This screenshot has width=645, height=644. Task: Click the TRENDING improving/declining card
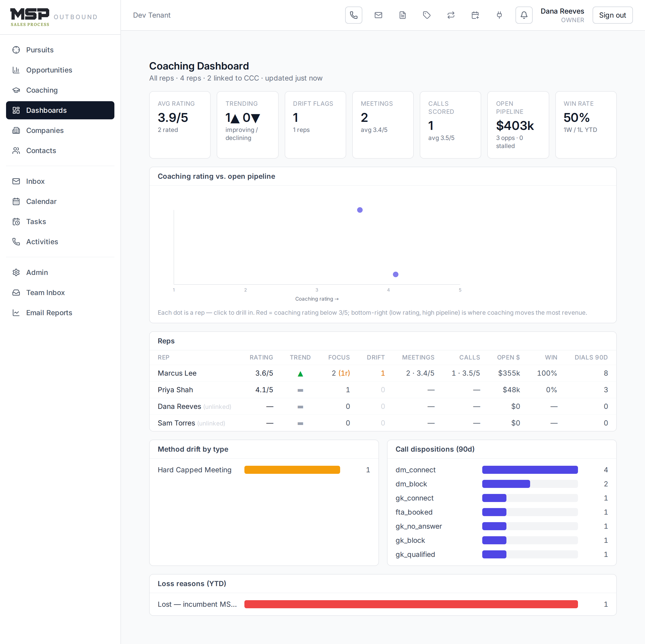click(x=247, y=125)
